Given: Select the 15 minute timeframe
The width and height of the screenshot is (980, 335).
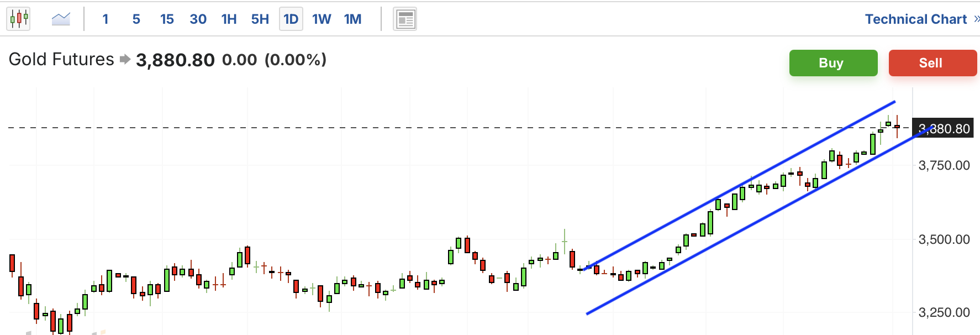Looking at the screenshot, I should [167, 19].
